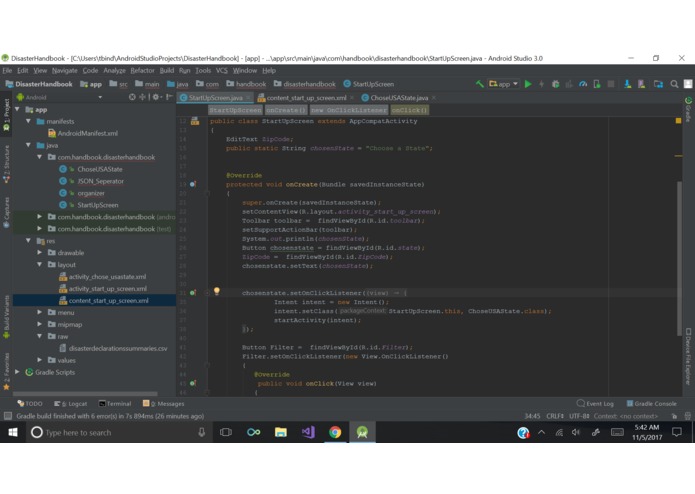Expand com.handbook.disasterhandbook (test) package
Image resolution: width=695 pixels, height=494 pixels.
pos(39,229)
